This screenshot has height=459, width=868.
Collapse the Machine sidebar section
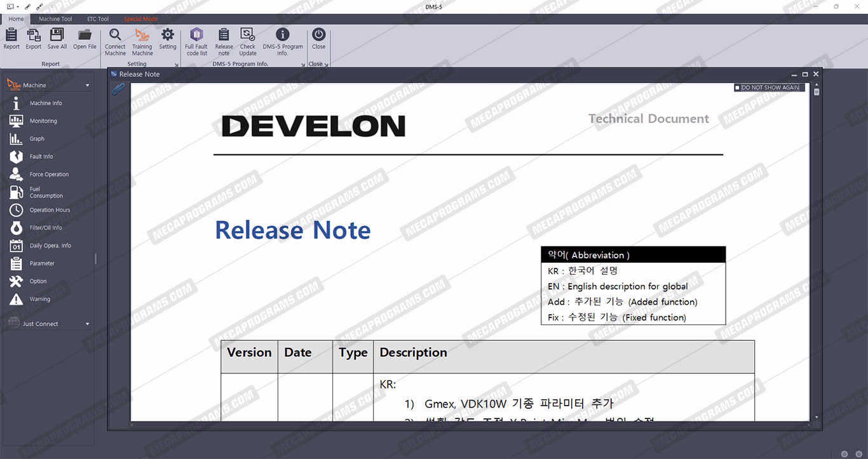(x=88, y=85)
